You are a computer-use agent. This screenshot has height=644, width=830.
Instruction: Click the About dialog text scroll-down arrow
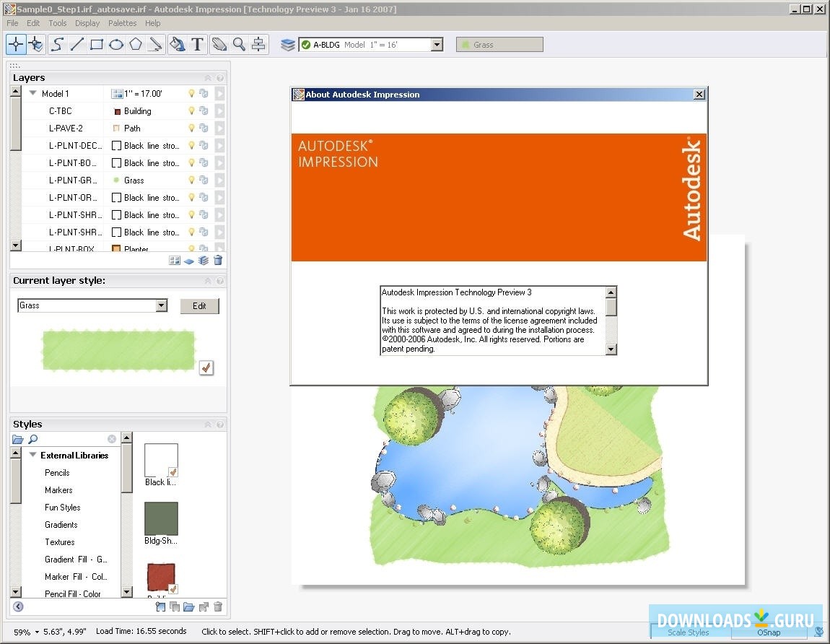click(x=611, y=349)
